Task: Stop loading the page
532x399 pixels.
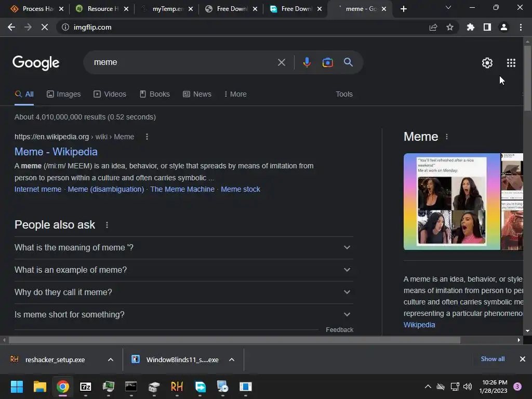Action: tap(45, 27)
